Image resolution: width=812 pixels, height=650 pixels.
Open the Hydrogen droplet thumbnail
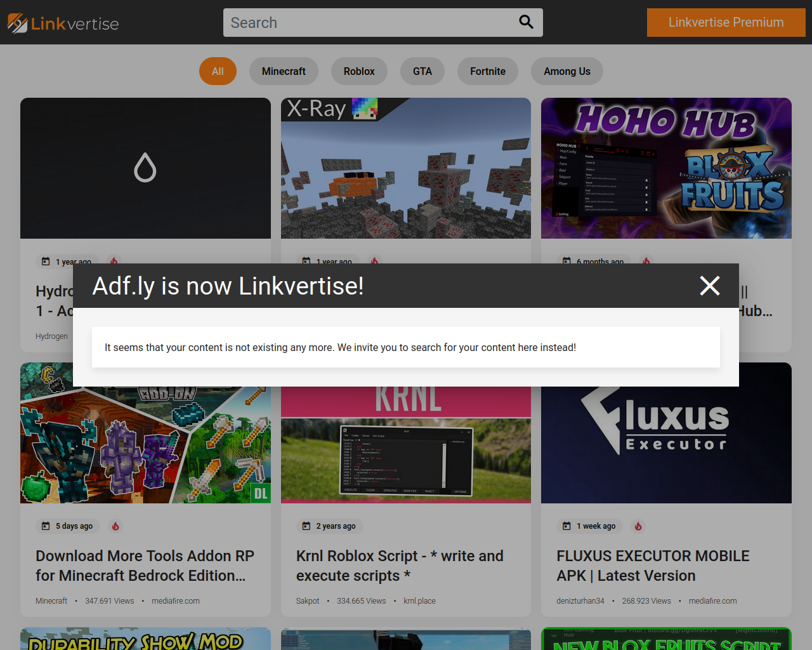click(x=145, y=168)
